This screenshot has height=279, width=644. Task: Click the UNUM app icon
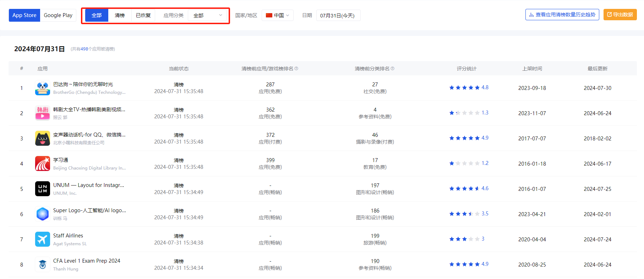click(x=43, y=189)
